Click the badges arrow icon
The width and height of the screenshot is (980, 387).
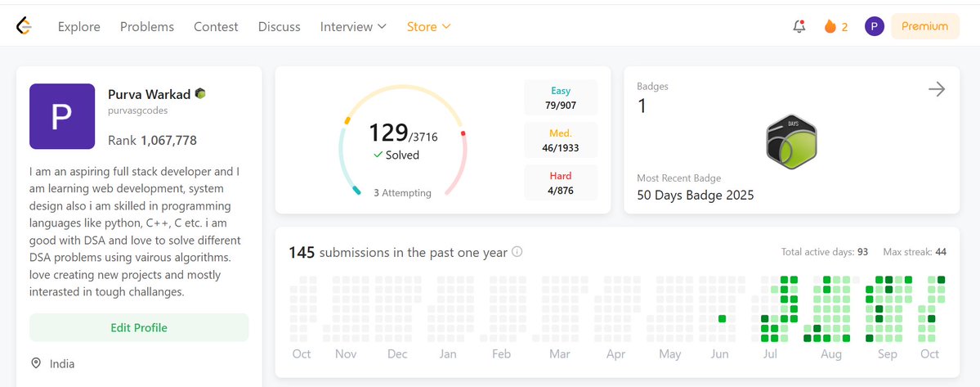pos(936,89)
